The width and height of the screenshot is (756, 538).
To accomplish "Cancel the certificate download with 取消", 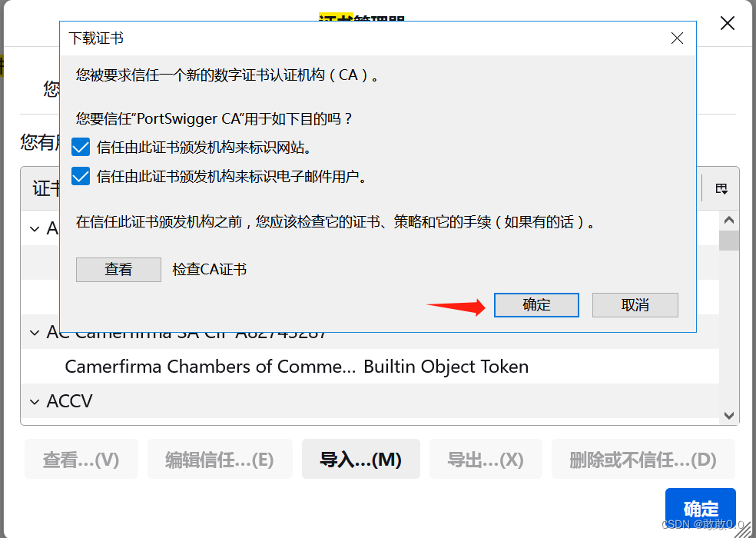I will tap(635, 305).
